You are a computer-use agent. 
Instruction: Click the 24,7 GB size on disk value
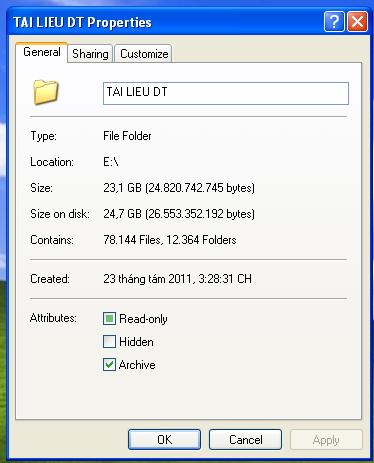[x=179, y=214]
